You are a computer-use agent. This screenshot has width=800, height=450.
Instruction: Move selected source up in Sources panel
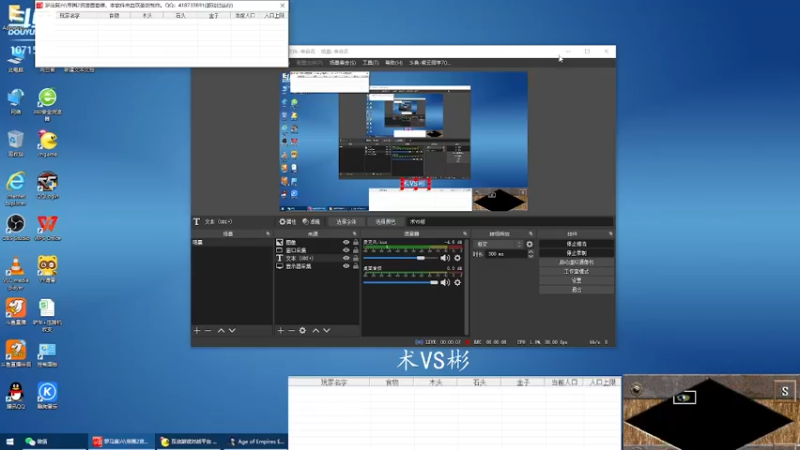click(x=316, y=331)
